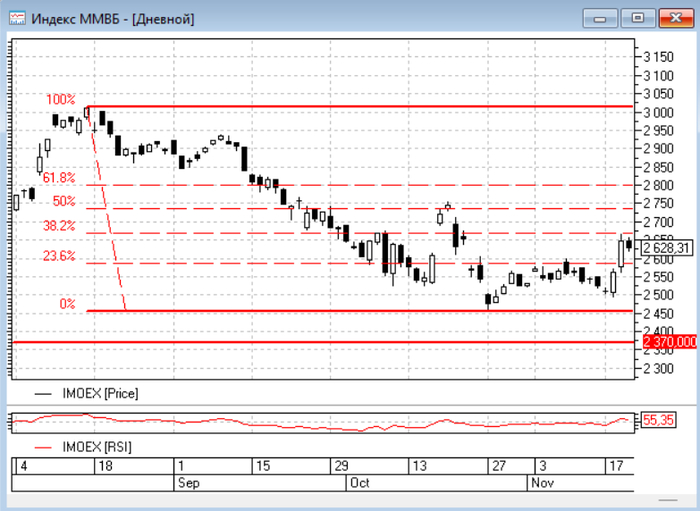
Task: Click the current price tag 2 628,31
Action: 666,247
